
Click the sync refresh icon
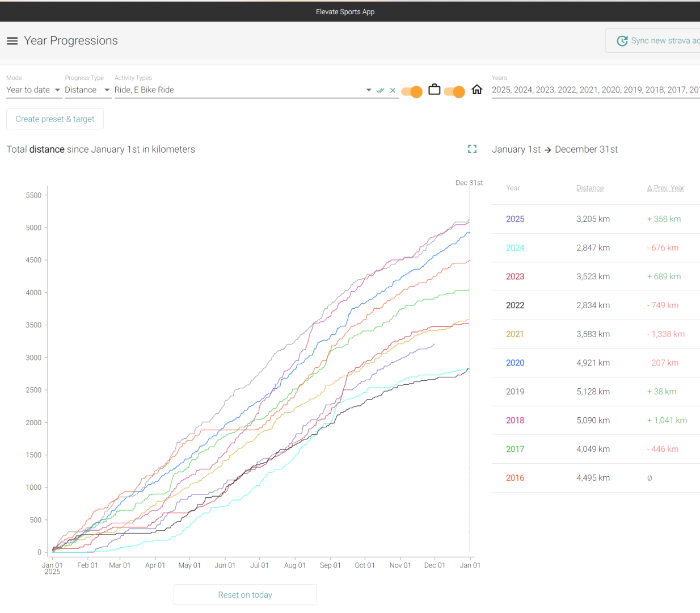pyautogui.click(x=622, y=41)
